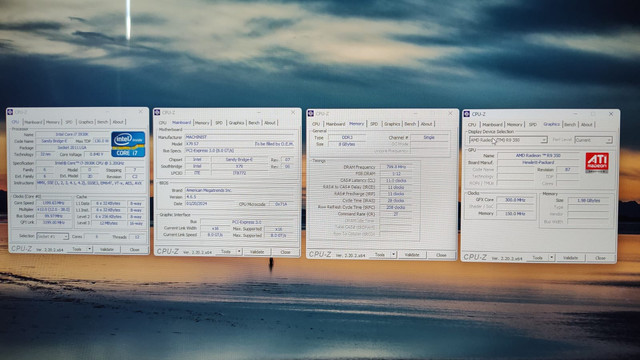Show the CPU tab in the Graphics window
The width and height of the screenshot is (640, 360).
pyautogui.click(x=472, y=124)
